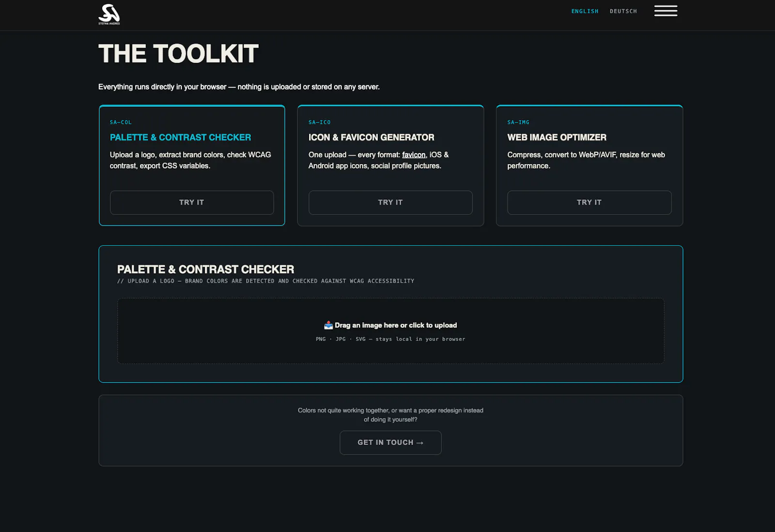Click the Get In Touch button

390,442
